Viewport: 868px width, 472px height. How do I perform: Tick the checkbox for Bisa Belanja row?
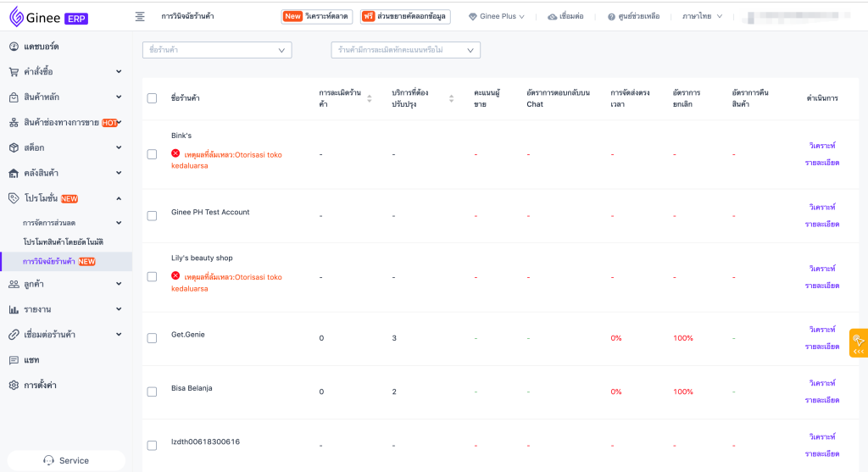[x=153, y=391]
